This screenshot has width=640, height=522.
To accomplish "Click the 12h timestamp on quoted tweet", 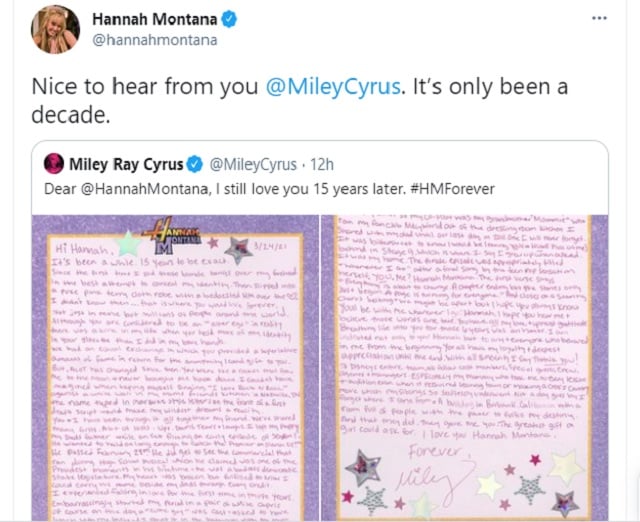I will coord(322,164).
